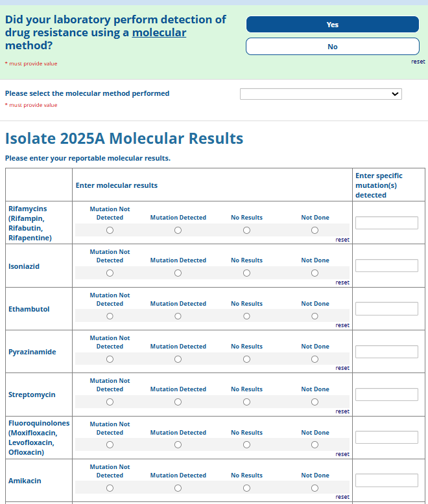Reset the Streptomycin row selection
Viewport: 428px width, 504px height.
click(342, 411)
